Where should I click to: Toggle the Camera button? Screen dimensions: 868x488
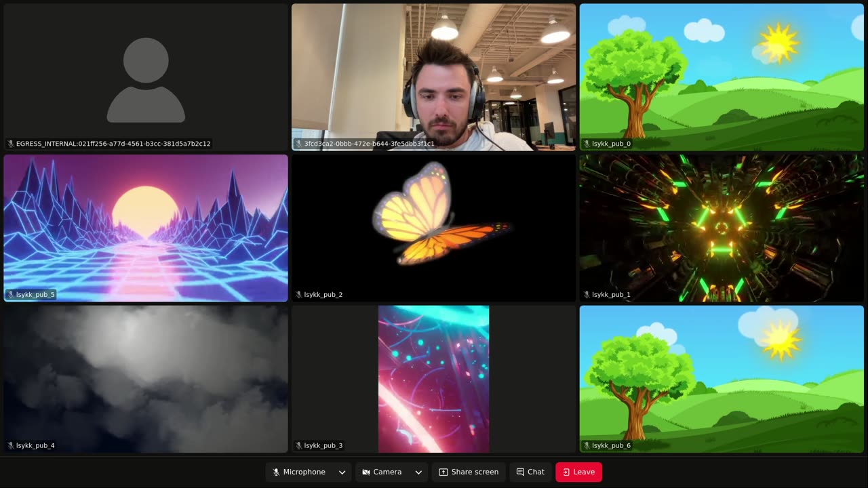tap(382, 472)
